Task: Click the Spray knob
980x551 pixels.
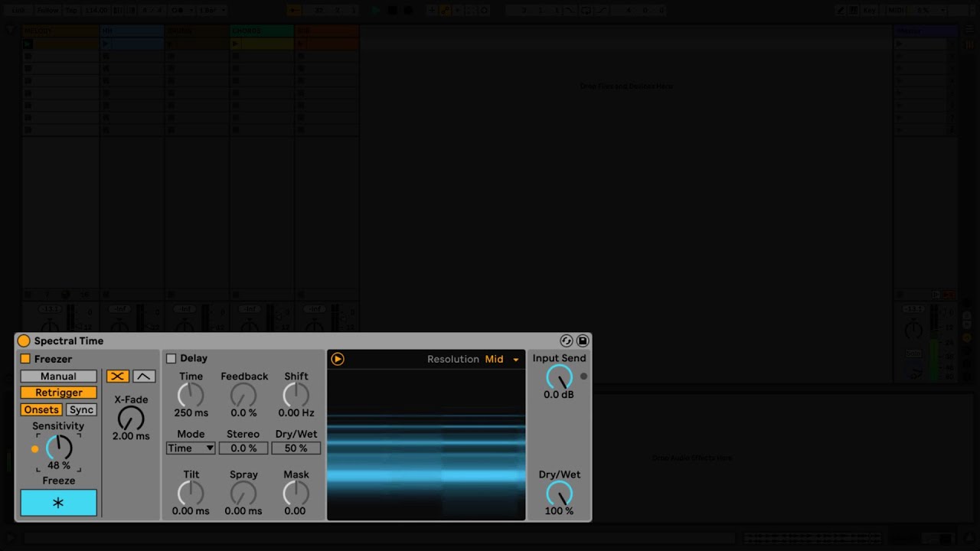Action: (x=243, y=493)
